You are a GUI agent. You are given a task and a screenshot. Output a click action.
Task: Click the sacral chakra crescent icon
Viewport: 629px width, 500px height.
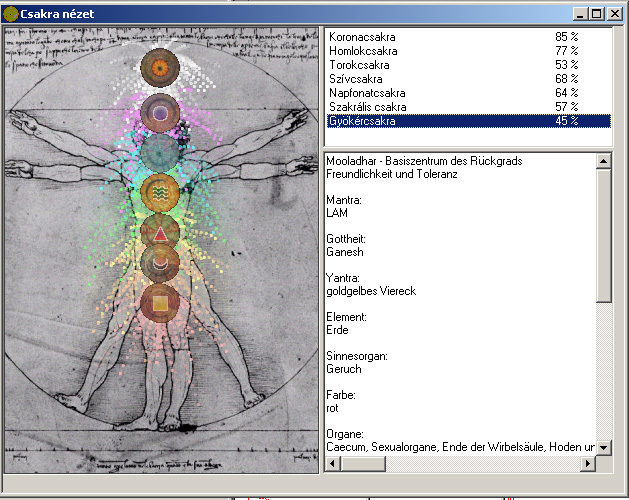(159, 264)
